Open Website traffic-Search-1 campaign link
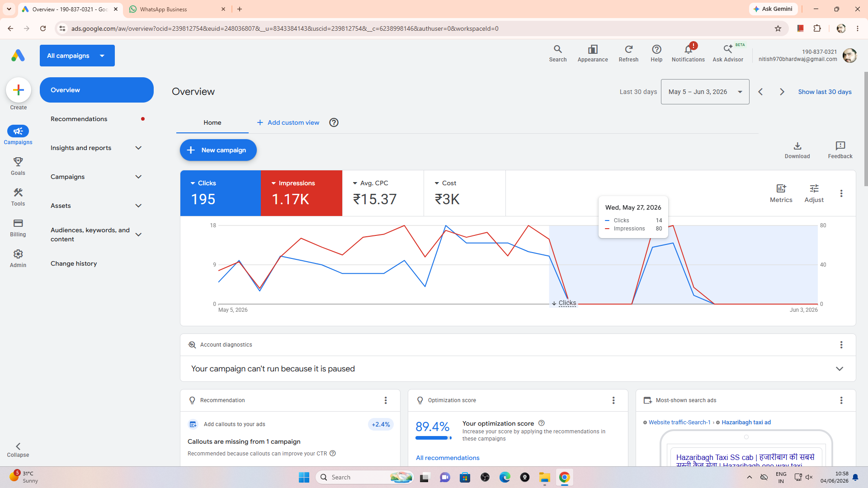Viewport: 868px width, 488px height. pos(679,422)
